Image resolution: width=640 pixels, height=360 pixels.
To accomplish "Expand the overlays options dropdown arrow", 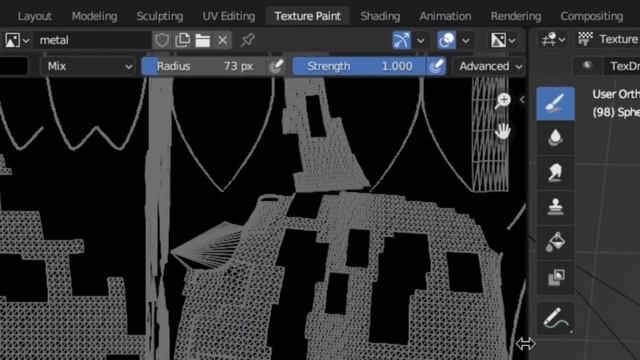I will (x=465, y=40).
